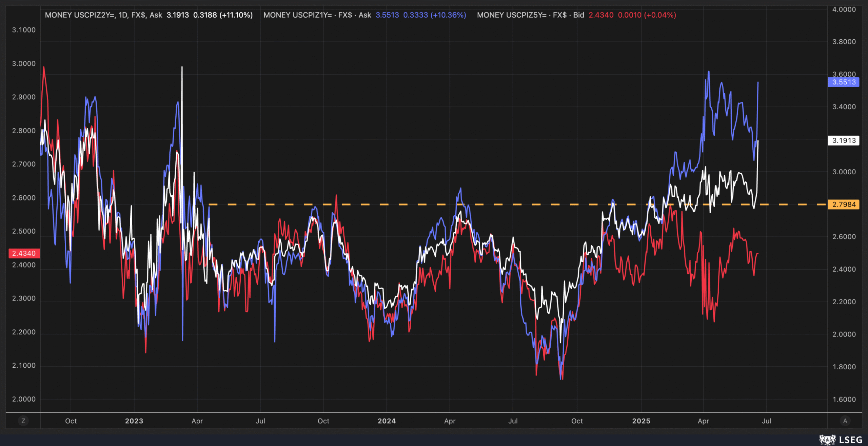Click the 4.0000 label on right axis
868x446 pixels.
pos(844,9)
